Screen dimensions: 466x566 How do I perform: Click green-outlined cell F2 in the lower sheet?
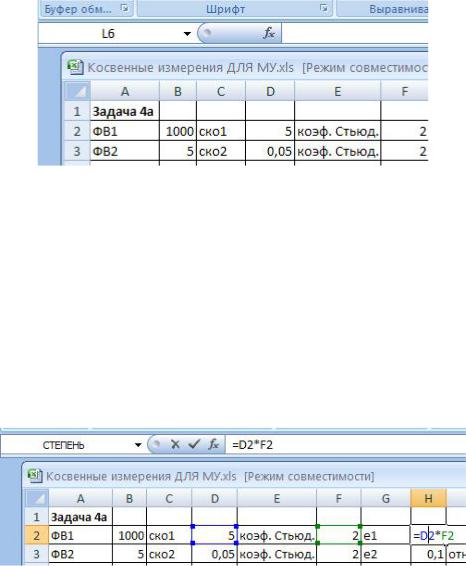(x=339, y=535)
